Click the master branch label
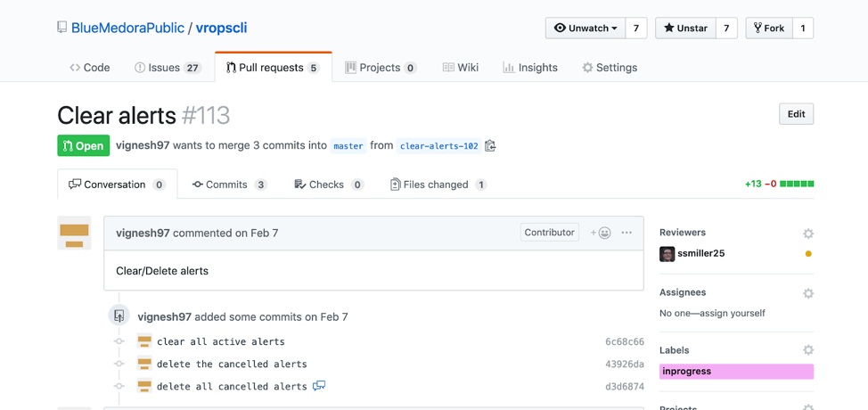This screenshot has width=868, height=410. point(348,146)
